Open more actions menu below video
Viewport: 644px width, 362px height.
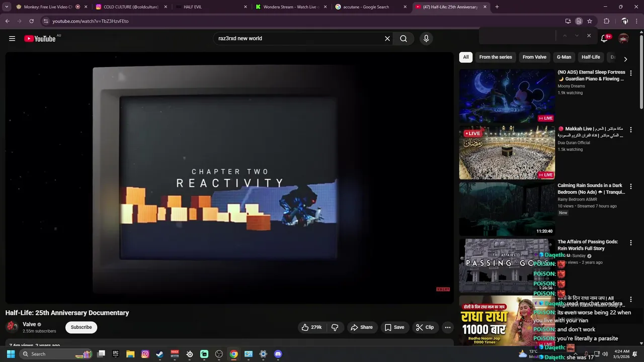tap(447, 327)
